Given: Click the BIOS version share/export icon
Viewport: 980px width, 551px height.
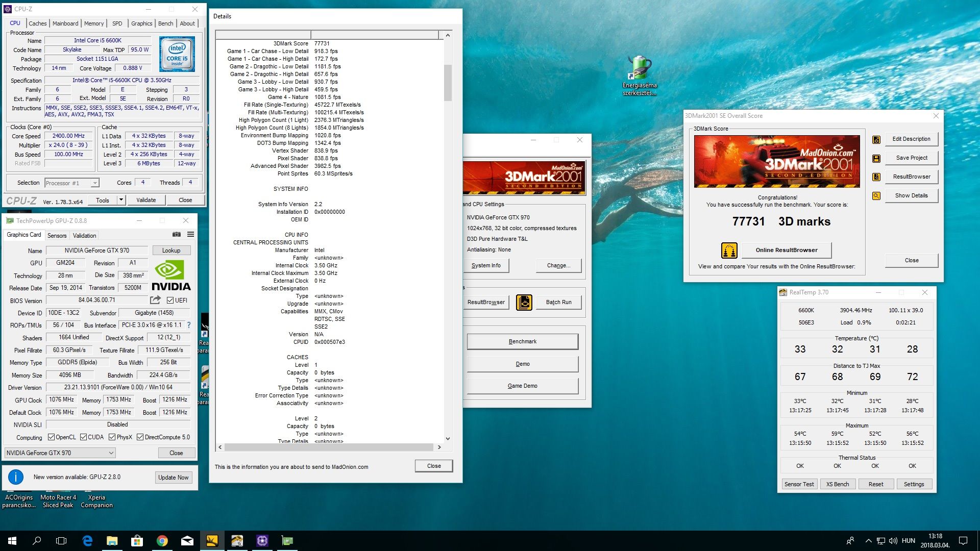Looking at the screenshot, I should [155, 300].
